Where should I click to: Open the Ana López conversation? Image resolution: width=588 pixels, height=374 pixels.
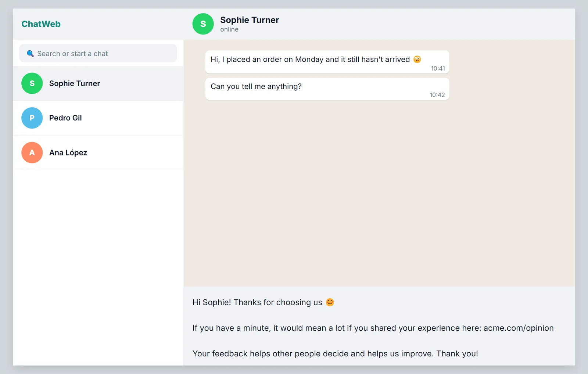pyautogui.click(x=98, y=152)
